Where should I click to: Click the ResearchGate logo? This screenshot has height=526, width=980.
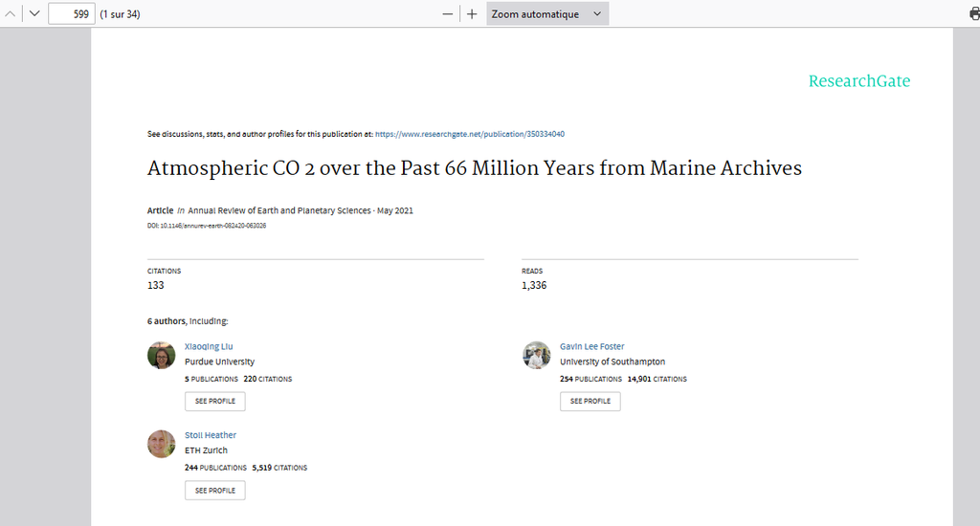858,81
